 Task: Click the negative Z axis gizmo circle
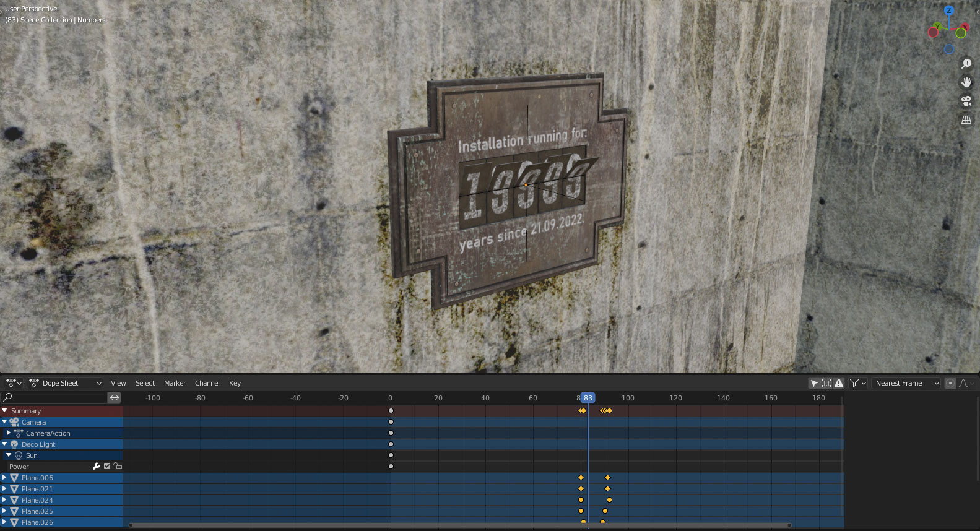click(x=949, y=49)
